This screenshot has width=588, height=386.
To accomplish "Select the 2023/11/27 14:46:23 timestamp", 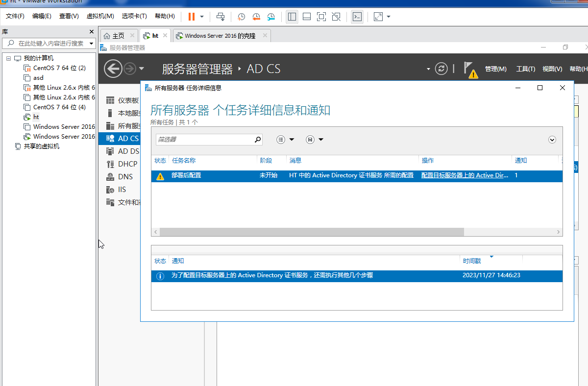I will [x=491, y=275].
